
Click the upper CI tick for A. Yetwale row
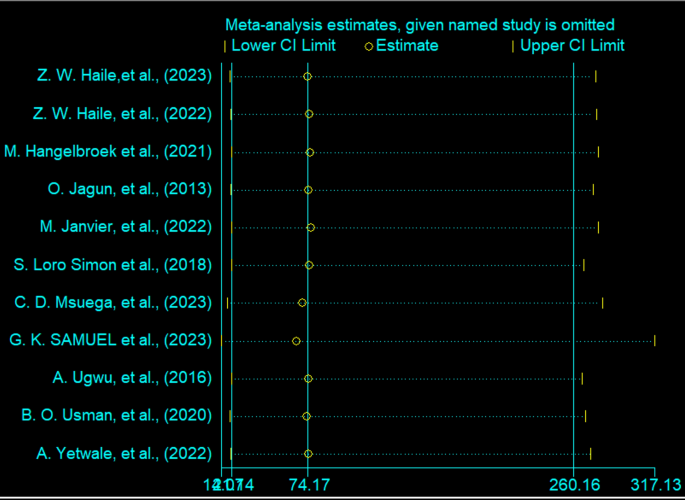pos(591,454)
